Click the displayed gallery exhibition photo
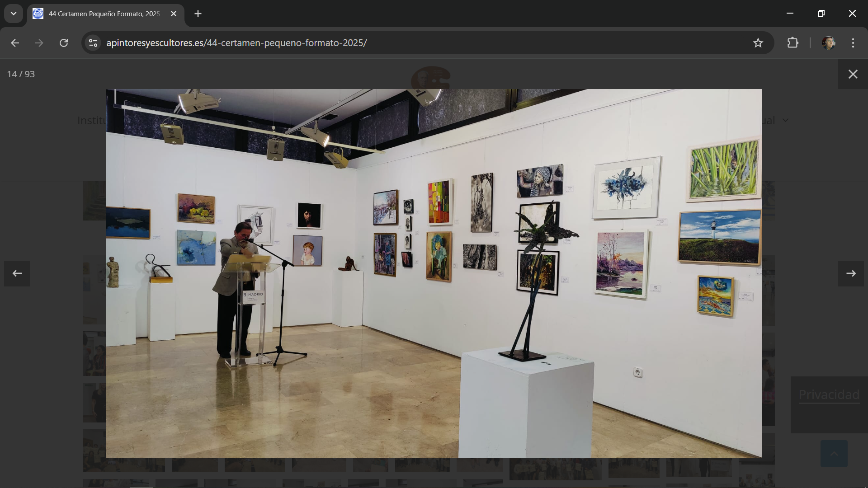Image resolution: width=868 pixels, height=488 pixels. pyautogui.click(x=433, y=273)
